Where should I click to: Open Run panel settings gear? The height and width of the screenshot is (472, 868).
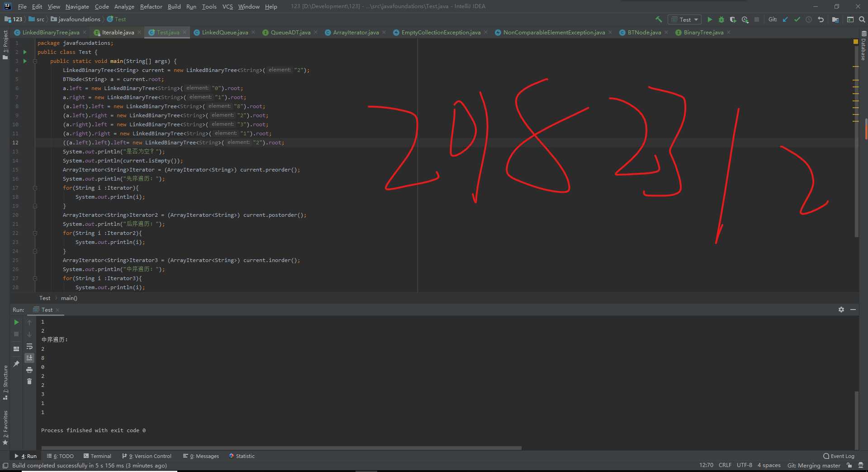tap(841, 310)
